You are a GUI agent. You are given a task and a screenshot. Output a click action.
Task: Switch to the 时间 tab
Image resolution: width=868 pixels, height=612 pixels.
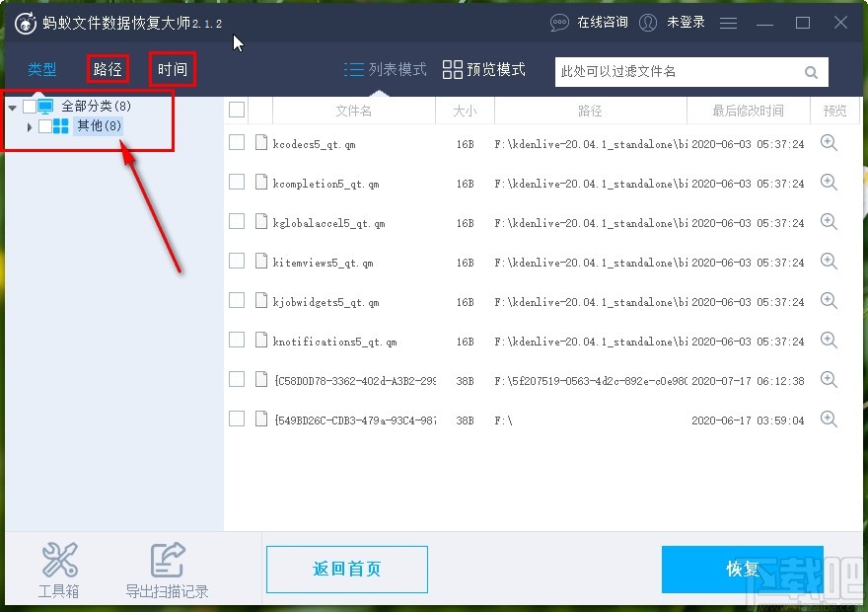[x=173, y=69]
